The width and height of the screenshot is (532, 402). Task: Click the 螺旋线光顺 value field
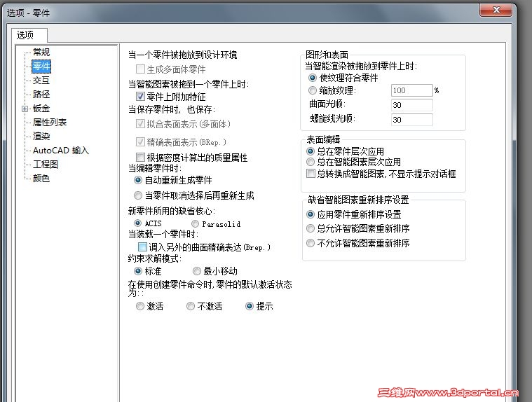412,120
